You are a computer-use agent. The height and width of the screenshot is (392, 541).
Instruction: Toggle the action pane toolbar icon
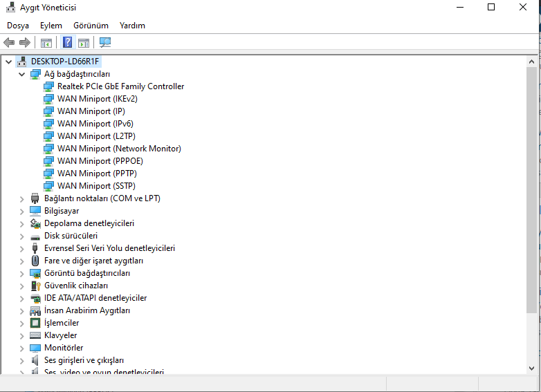[84, 43]
